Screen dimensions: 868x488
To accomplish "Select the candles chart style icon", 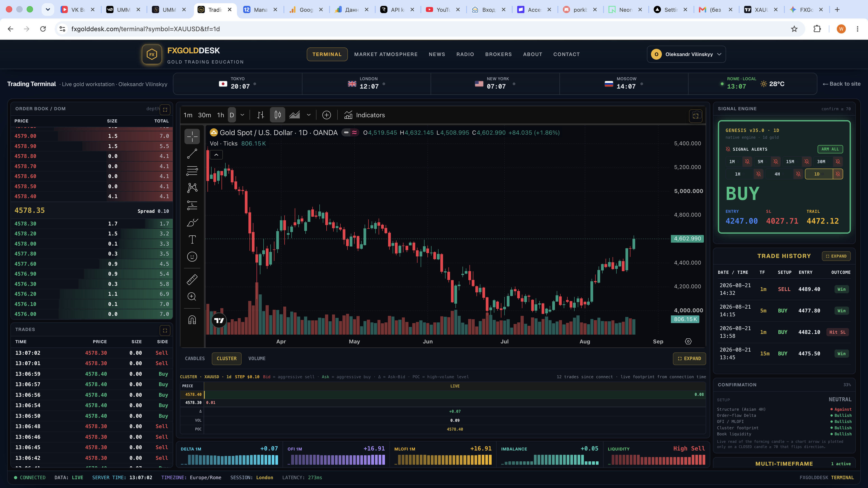I will click(x=278, y=115).
